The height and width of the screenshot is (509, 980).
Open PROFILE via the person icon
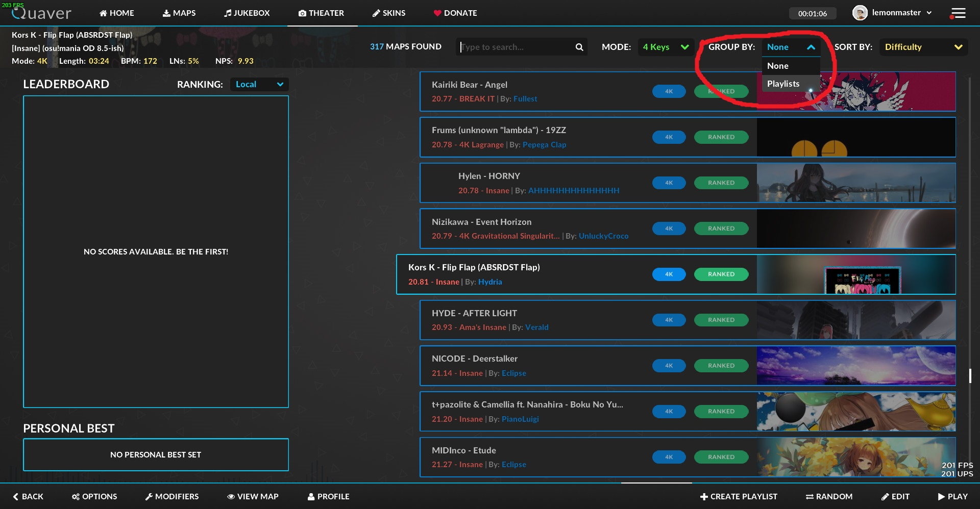(311, 496)
